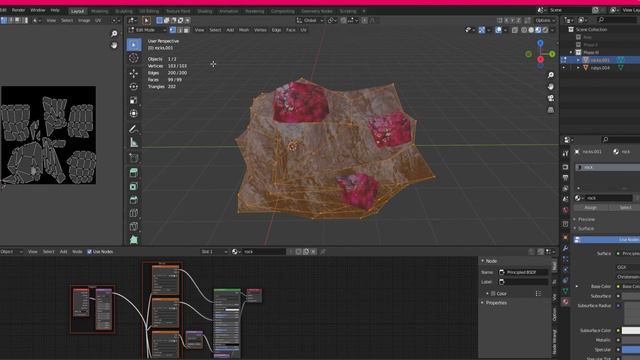The image size is (640, 360).
Task: Toggle snapping magnet in viewport header
Action: [x=344, y=20]
